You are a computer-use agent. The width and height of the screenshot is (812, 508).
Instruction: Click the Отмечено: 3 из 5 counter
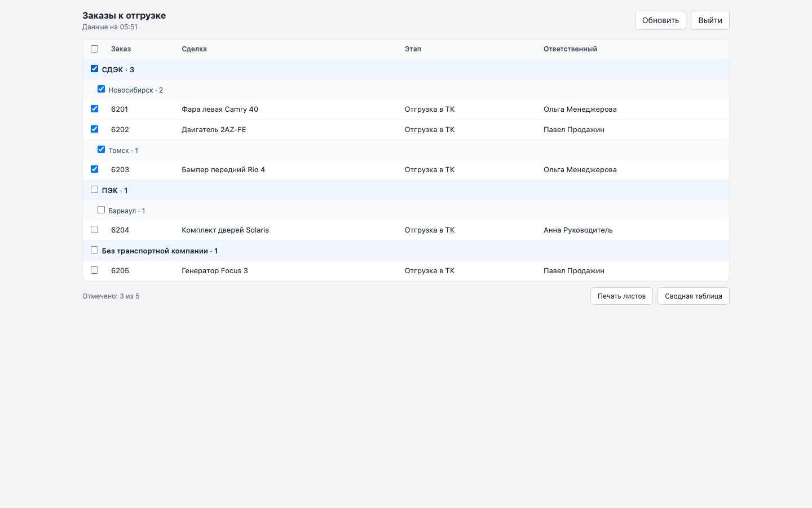[x=111, y=296]
